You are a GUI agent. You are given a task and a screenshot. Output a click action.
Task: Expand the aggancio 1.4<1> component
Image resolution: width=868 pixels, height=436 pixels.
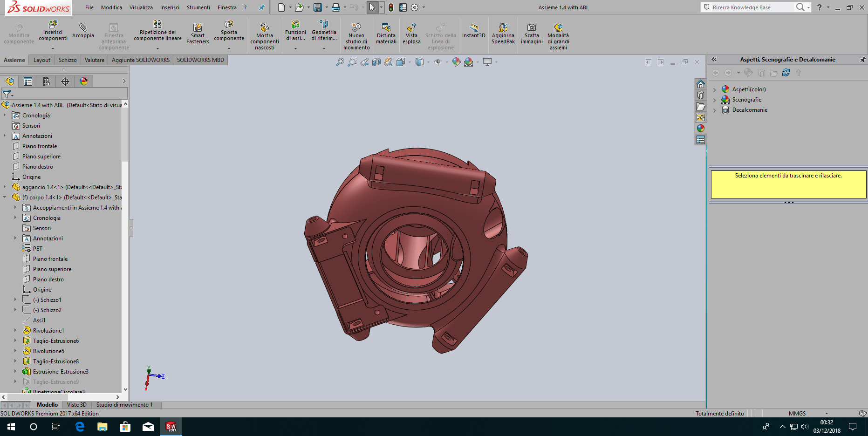tap(5, 187)
